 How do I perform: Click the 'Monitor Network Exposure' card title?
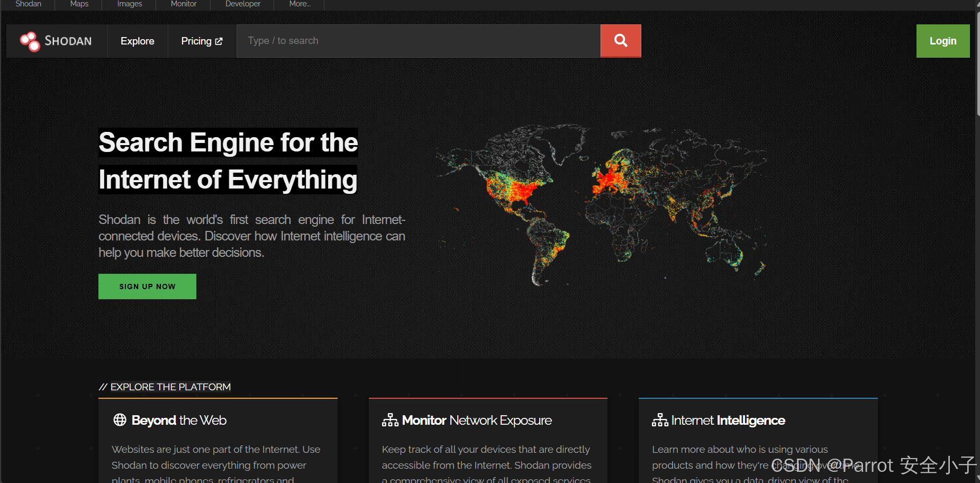coord(477,420)
